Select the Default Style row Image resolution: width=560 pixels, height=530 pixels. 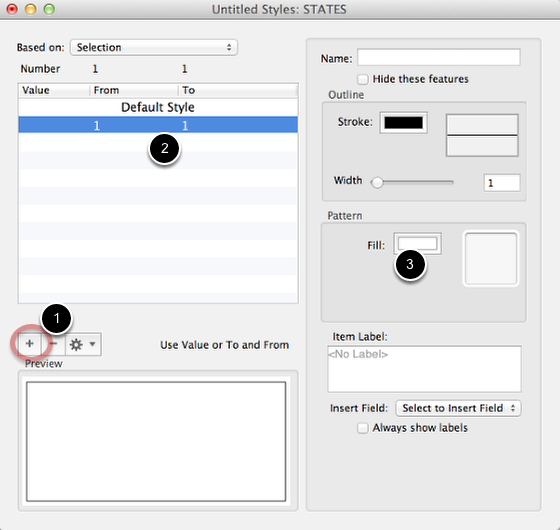(158, 107)
